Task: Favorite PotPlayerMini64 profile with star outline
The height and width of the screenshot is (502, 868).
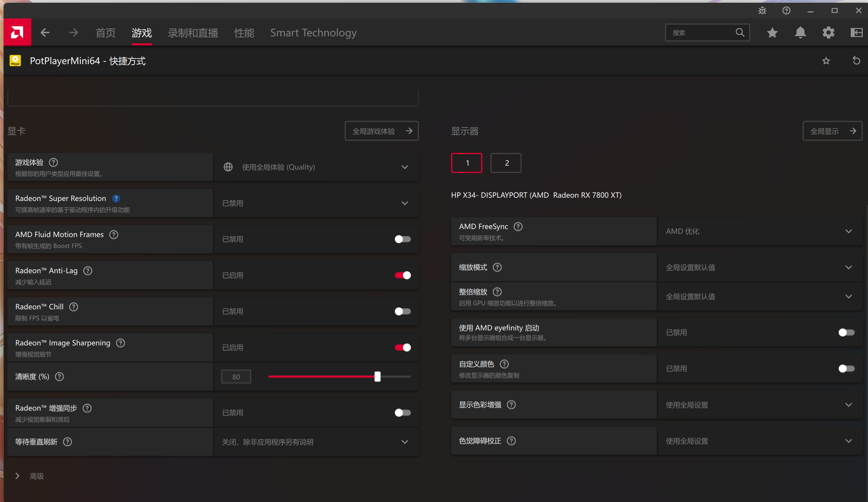Action: click(x=826, y=61)
